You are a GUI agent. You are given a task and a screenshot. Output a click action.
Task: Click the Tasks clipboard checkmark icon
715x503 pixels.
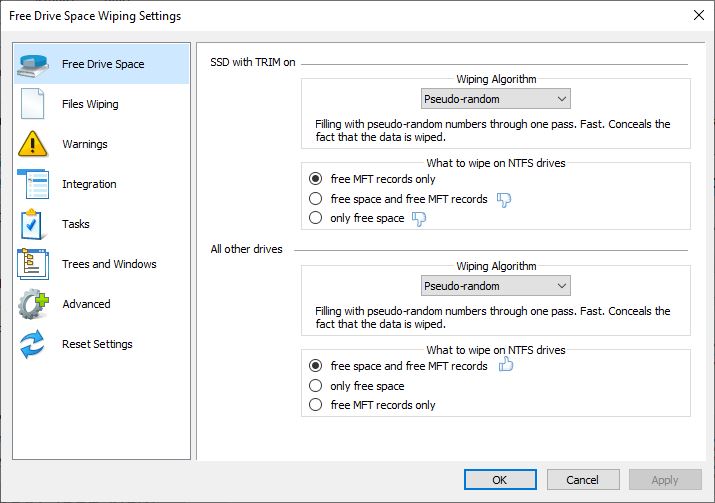31,224
